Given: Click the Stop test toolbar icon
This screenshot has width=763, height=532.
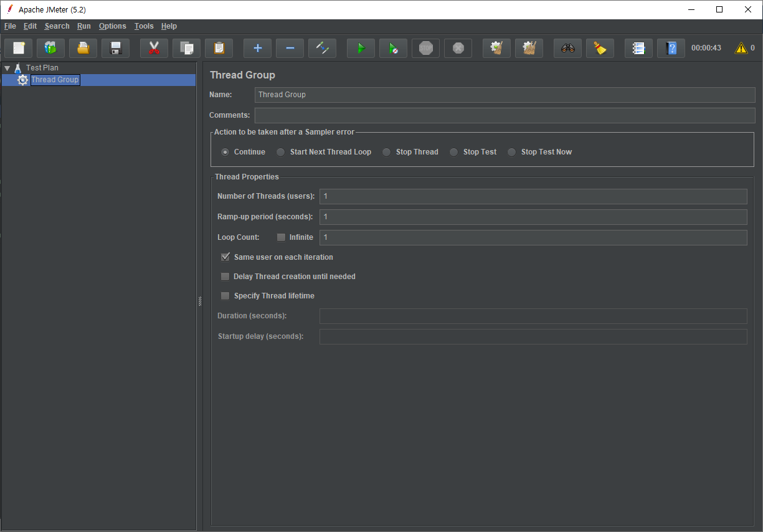Looking at the screenshot, I should 426,48.
